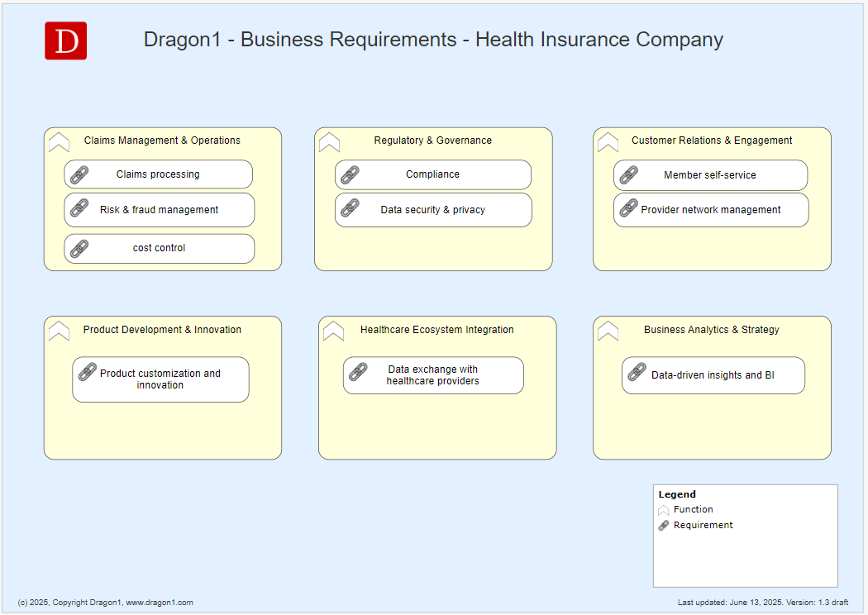Click paperclip icon beside Member self-service
The image size is (868, 615).
click(628, 175)
